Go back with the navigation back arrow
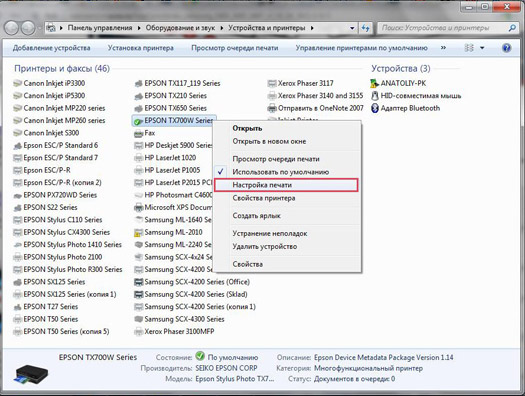 pos(12,28)
